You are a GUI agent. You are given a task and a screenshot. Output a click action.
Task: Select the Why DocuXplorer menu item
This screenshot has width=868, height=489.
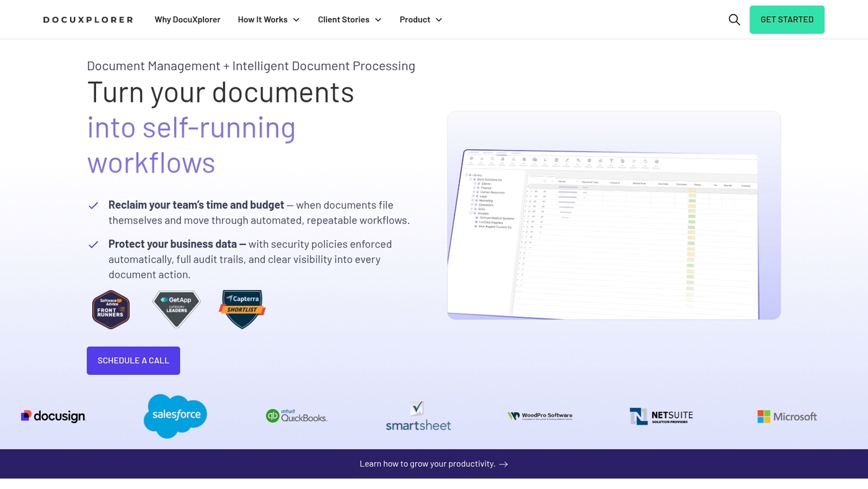coord(187,19)
